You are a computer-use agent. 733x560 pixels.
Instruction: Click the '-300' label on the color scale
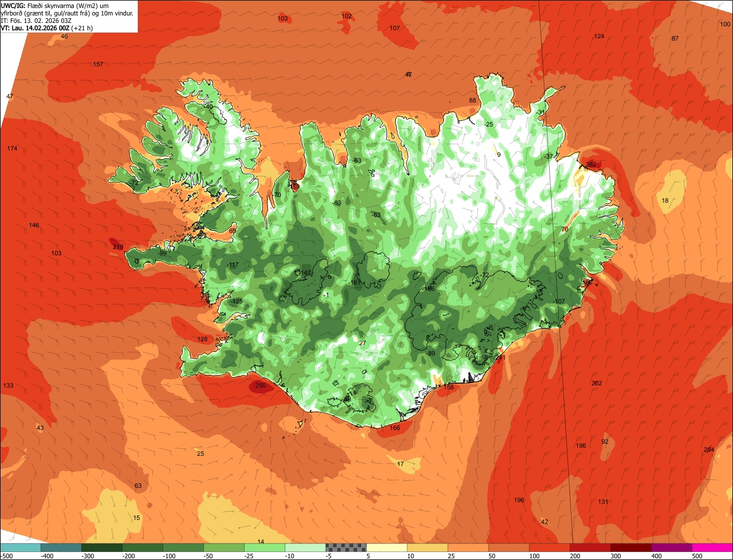point(88,556)
